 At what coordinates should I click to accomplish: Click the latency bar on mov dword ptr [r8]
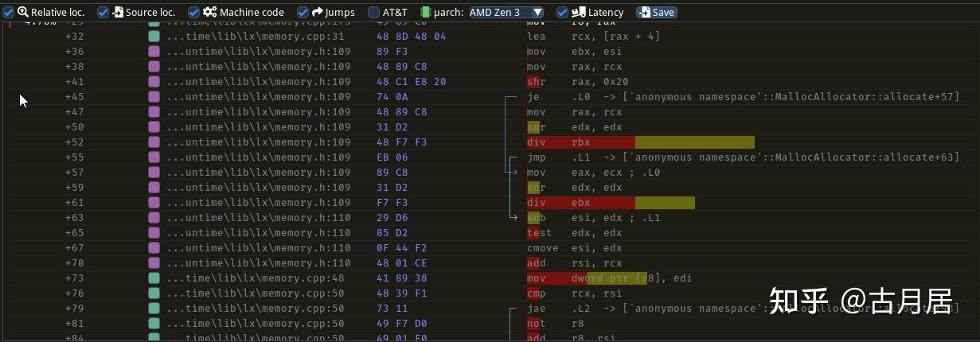pyautogui.click(x=587, y=278)
